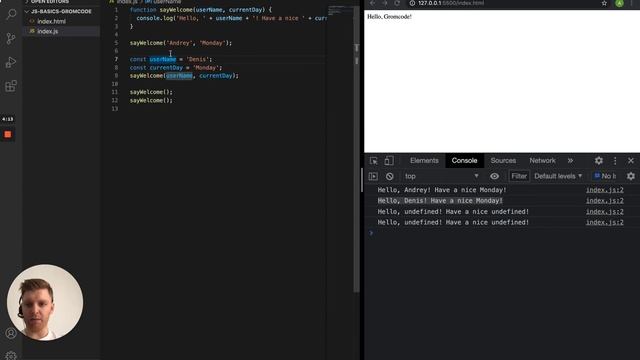Go back in the browser
The width and height of the screenshot is (640, 360).
point(372,3)
